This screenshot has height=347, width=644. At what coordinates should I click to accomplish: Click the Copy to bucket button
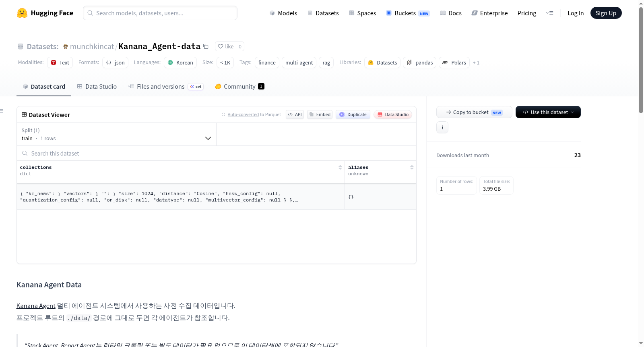(x=474, y=112)
